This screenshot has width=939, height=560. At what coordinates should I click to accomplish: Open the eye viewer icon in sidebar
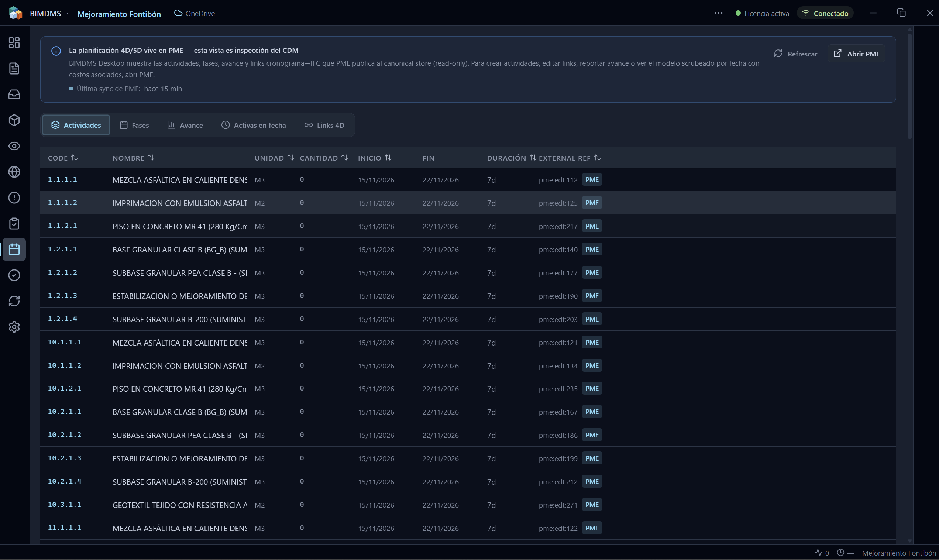(14, 146)
